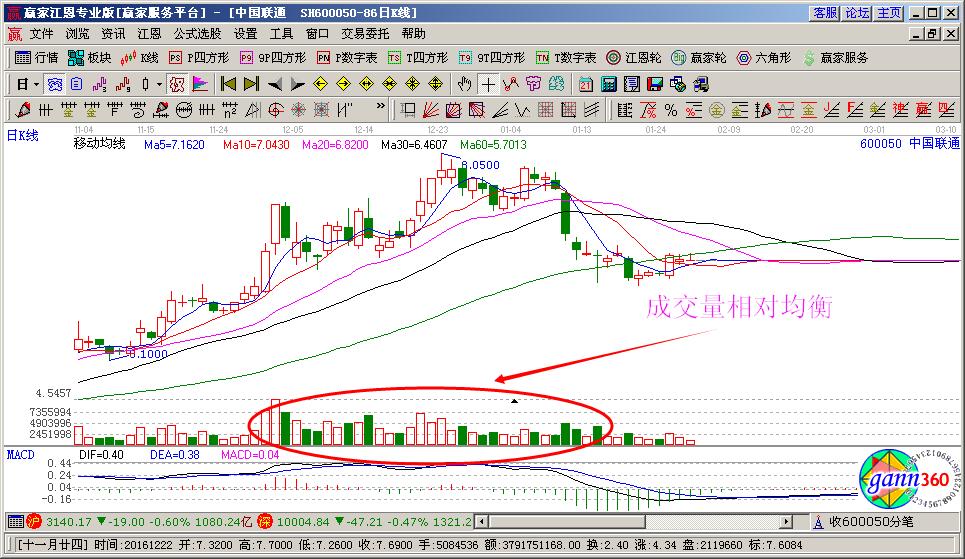Jump to first bar with skip-back arrow

pos(228,84)
